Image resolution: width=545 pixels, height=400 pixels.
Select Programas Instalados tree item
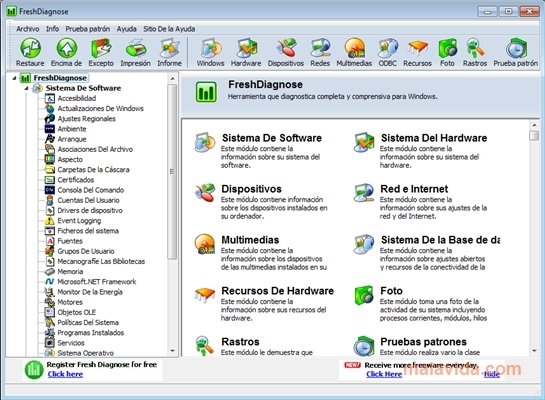pyautogui.click(x=90, y=333)
